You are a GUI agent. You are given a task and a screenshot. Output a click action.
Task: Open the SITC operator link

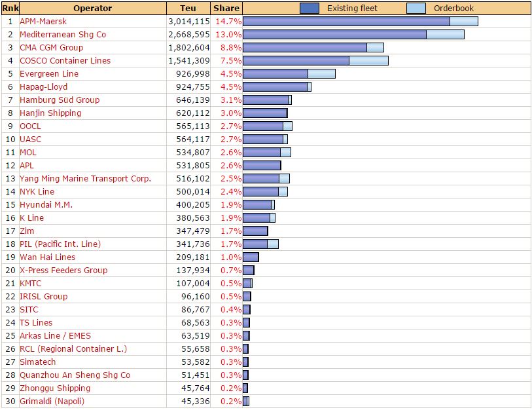(x=29, y=310)
